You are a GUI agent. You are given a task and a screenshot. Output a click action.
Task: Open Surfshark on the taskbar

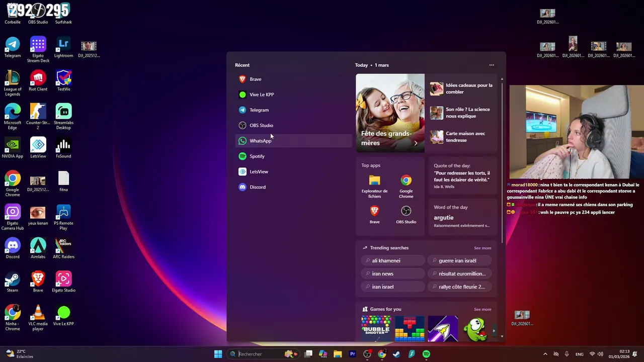tap(412, 354)
